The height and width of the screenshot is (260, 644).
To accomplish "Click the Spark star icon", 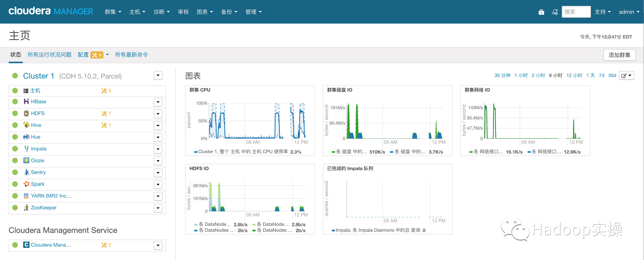I will [x=26, y=184].
